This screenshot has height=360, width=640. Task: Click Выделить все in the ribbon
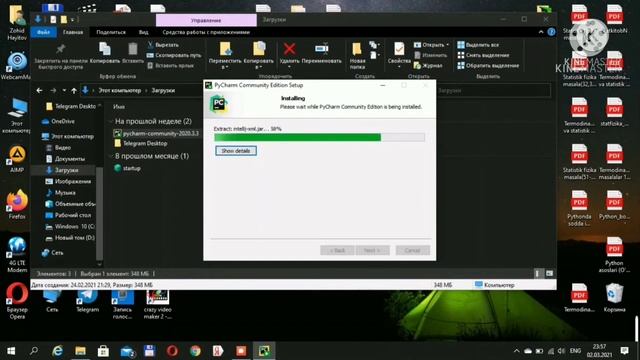click(x=478, y=45)
